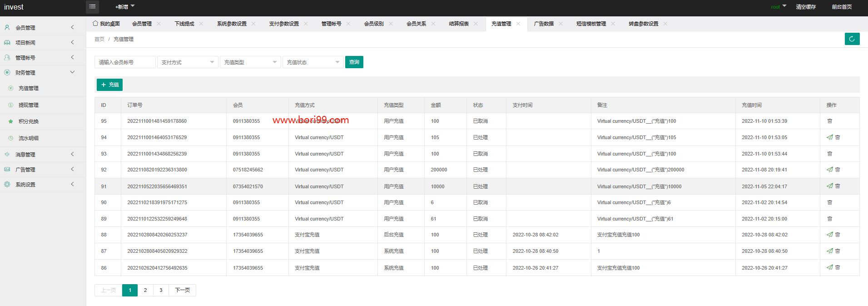Viewport: 868px width, 306px height.
Task: Close the 系统参数设置 tab
Action: click(x=253, y=24)
